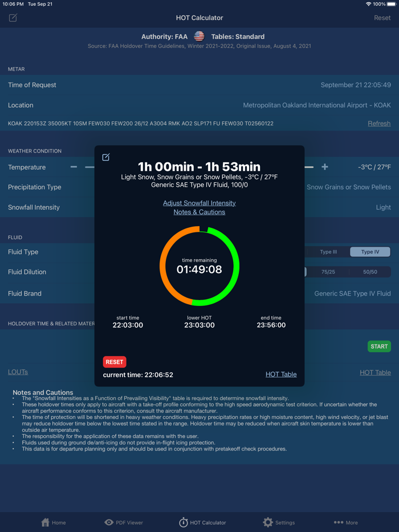
Task: Choose the 50/50 fluid dilution
Action: (370, 272)
